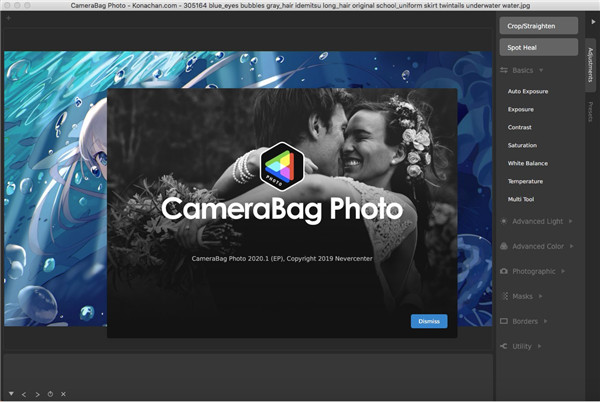Expand the Advanced Light section arrow
The width and height of the screenshot is (600, 402).
tap(570, 219)
